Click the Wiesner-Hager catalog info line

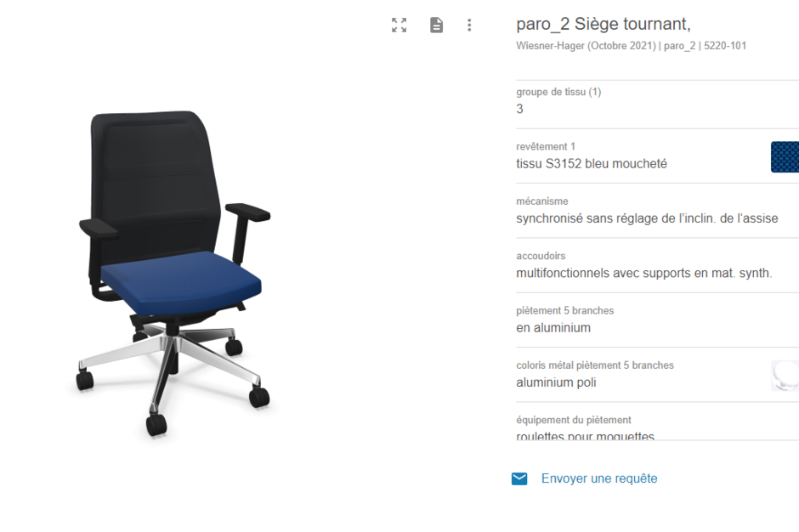(x=631, y=46)
